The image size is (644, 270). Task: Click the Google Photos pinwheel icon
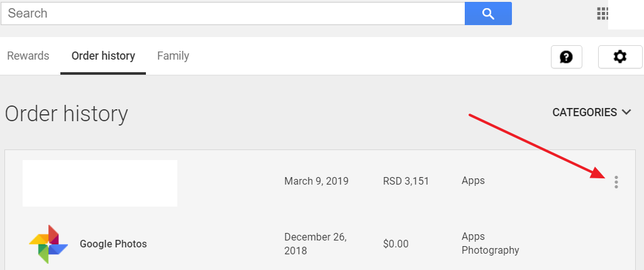click(x=48, y=244)
